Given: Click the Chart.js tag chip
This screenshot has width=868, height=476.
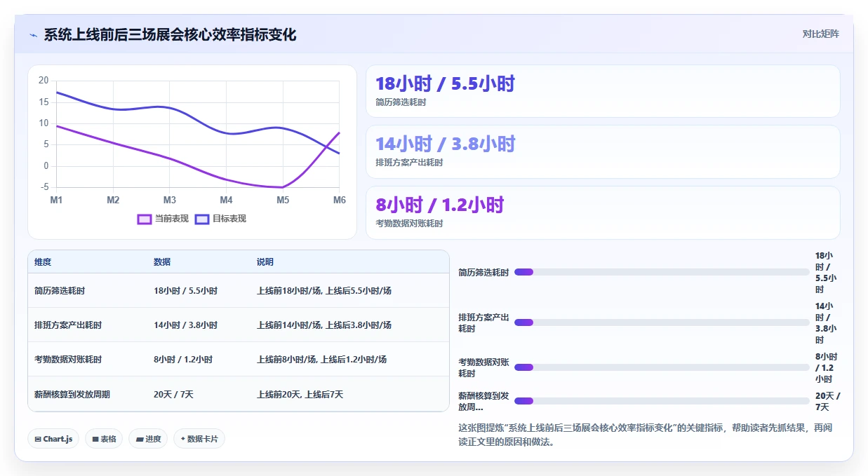Looking at the screenshot, I should (x=53, y=439).
